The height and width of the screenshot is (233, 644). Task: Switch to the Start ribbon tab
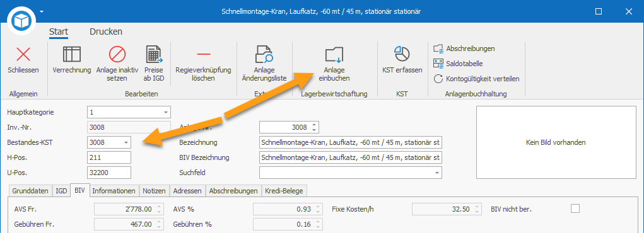click(58, 31)
